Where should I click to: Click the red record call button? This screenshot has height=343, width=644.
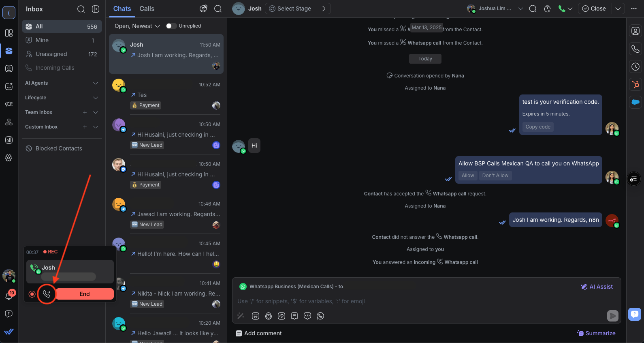pos(32,294)
